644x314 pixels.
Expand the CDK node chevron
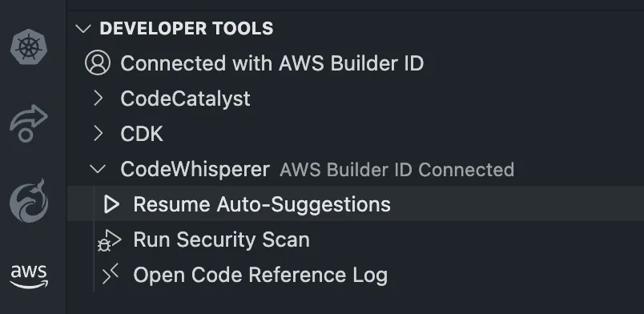pos(98,133)
